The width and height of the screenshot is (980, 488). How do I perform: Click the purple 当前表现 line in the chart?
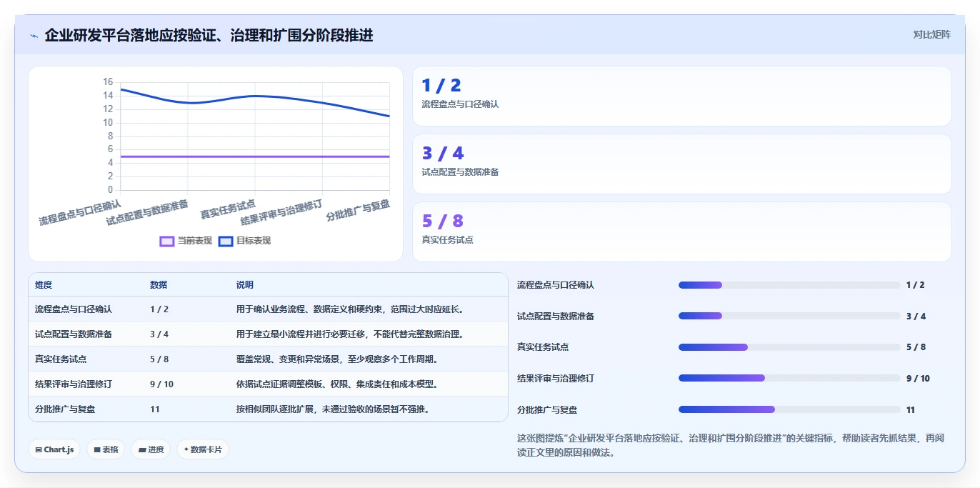click(255, 156)
